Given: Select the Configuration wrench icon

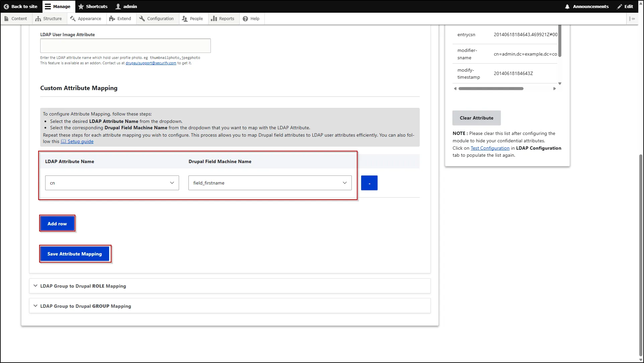Looking at the screenshot, I should [x=142, y=18].
